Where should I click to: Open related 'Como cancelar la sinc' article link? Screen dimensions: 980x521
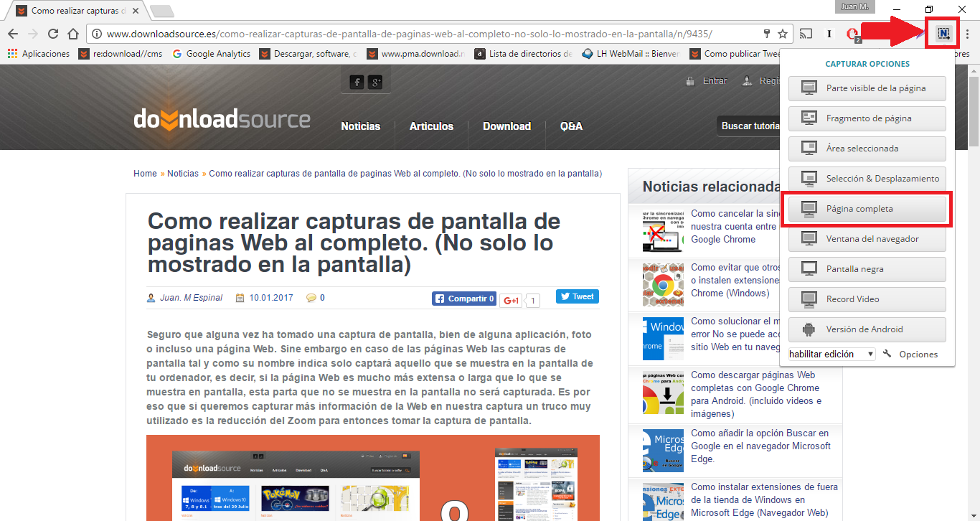click(735, 226)
